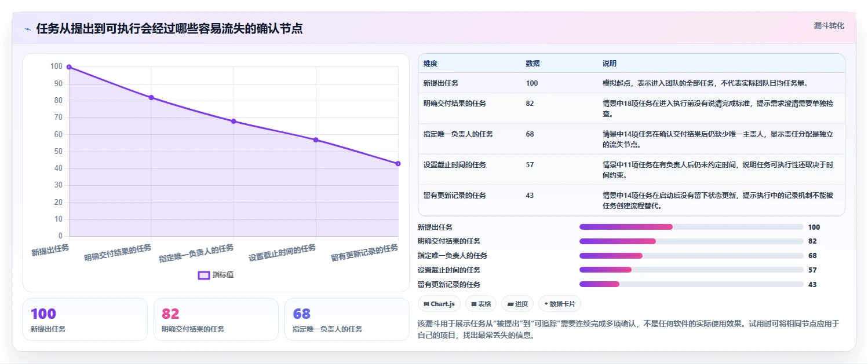Click the chart point for 设置截止时间的任务

(x=316, y=139)
